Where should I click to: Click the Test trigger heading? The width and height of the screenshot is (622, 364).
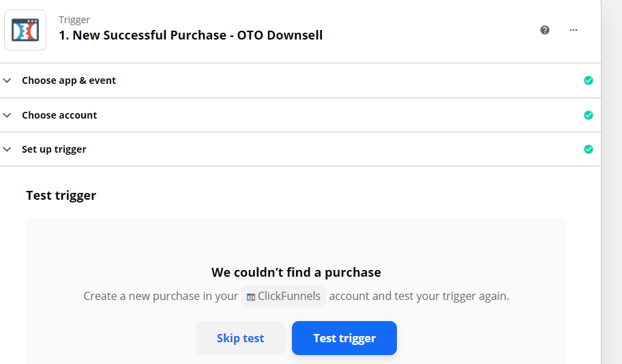[61, 196]
